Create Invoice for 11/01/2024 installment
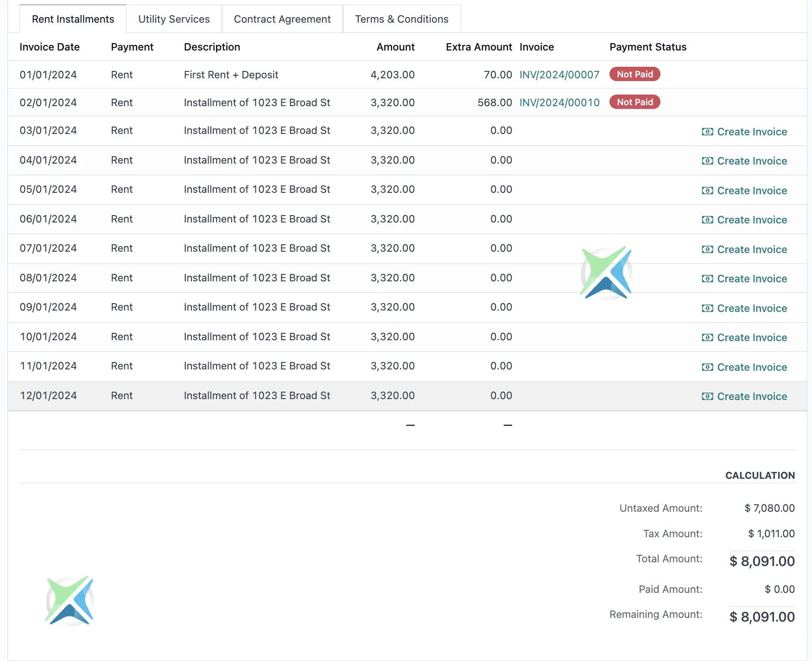 [744, 367]
